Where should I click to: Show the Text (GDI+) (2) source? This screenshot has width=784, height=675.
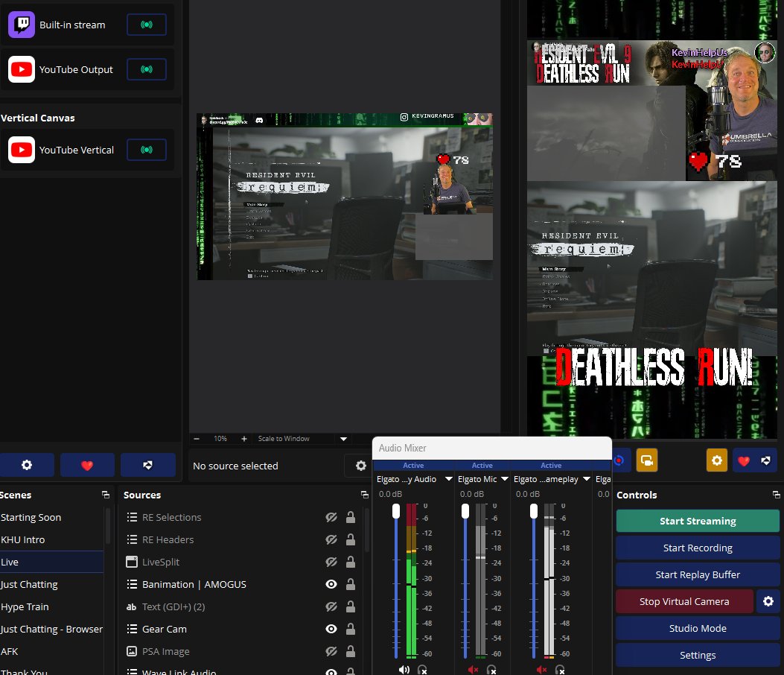coord(331,606)
